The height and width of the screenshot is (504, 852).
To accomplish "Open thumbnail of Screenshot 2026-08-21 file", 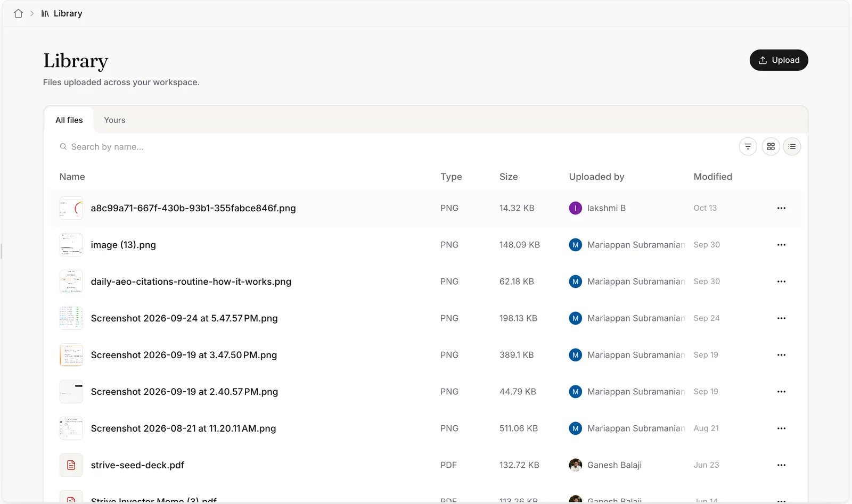I will 71,428.
